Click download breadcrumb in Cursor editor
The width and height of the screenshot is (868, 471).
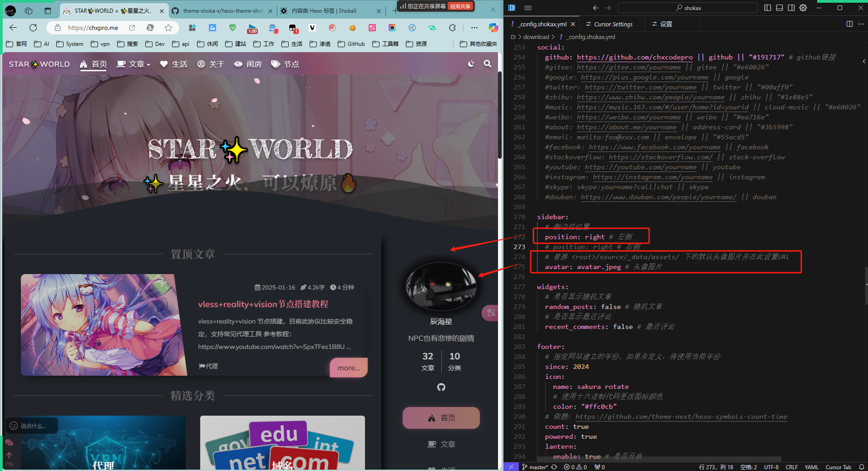point(536,37)
